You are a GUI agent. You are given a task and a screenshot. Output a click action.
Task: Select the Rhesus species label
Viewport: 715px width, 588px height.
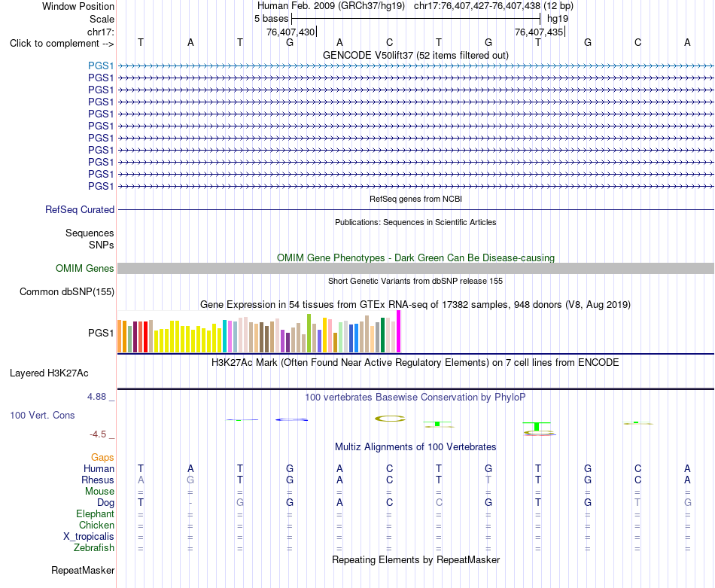coord(98,480)
